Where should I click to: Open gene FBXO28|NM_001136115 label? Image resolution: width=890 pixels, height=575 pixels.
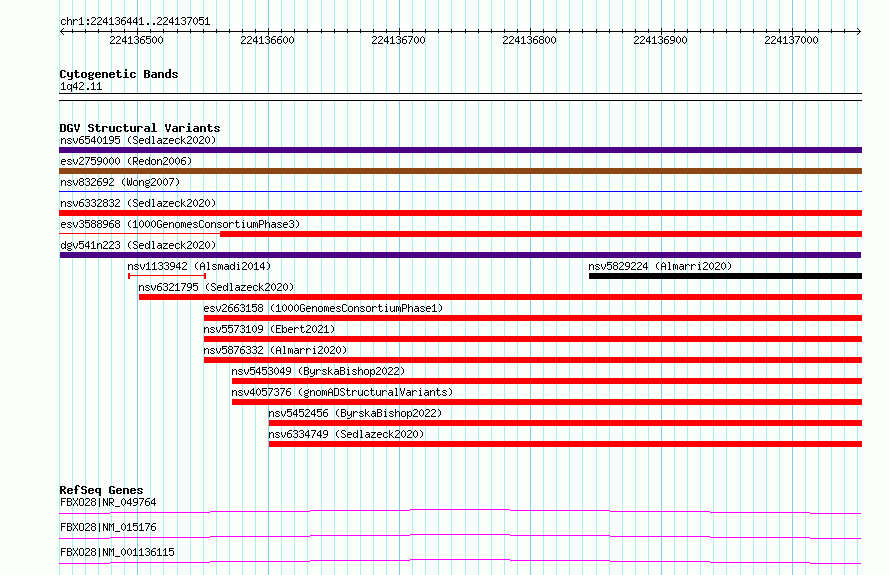click(x=117, y=552)
